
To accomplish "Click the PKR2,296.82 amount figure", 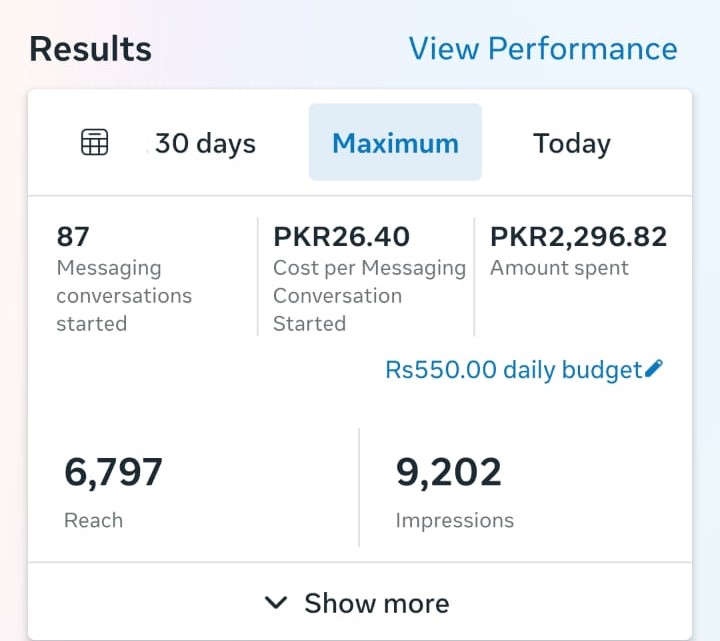I will tap(578, 236).
